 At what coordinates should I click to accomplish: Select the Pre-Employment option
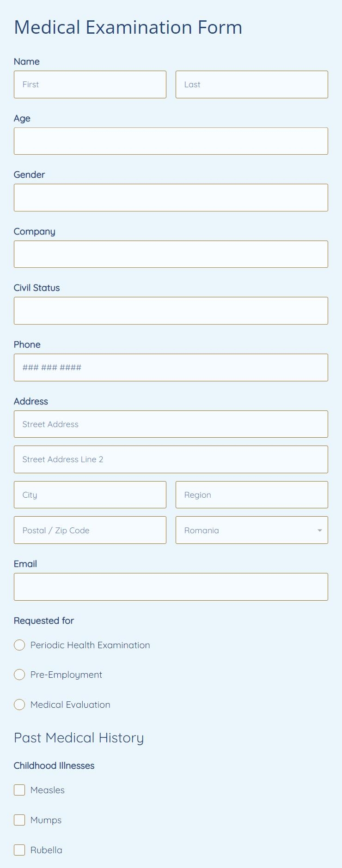(x=19, y=675)
